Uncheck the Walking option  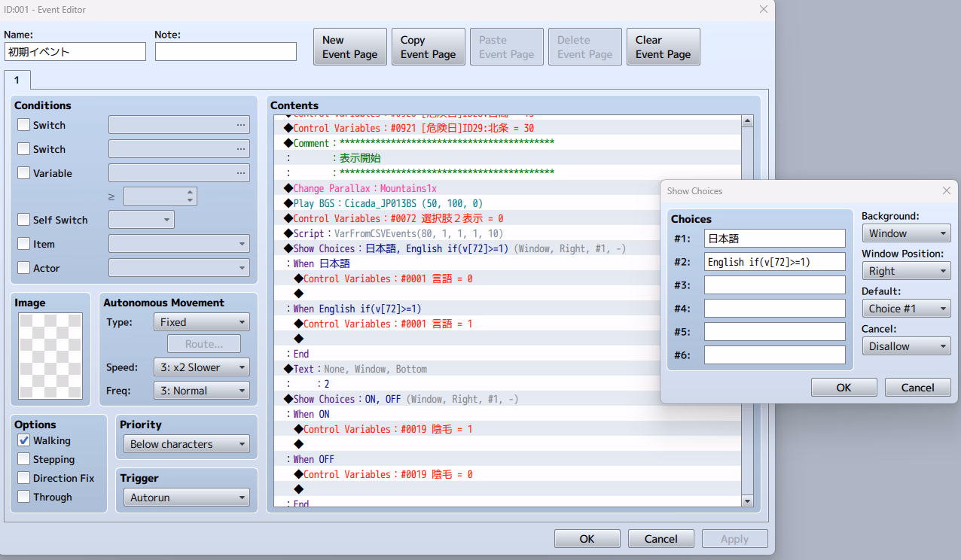click(24, 440)
